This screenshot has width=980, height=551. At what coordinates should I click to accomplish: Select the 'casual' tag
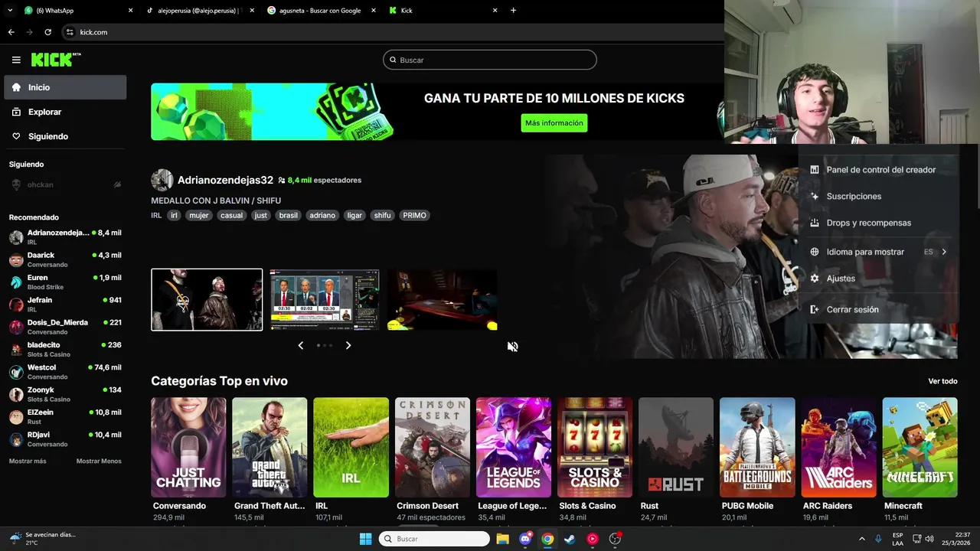[231, 215]
